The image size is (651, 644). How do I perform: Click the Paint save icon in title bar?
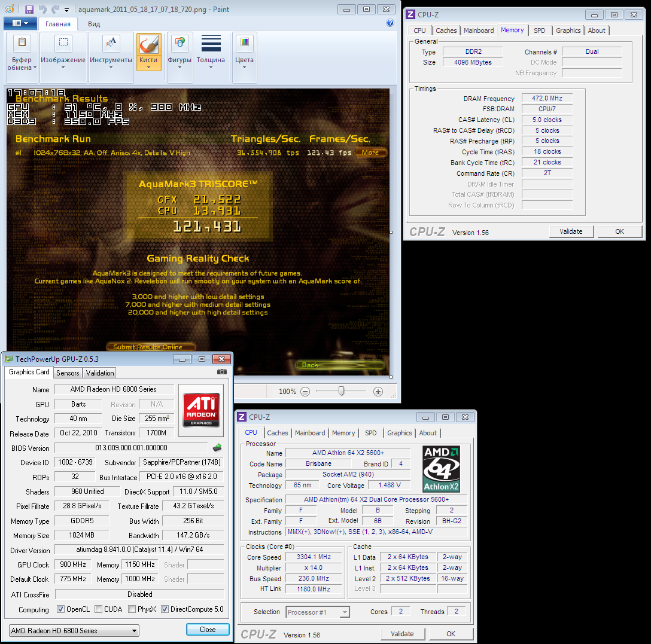click(29, 9)
